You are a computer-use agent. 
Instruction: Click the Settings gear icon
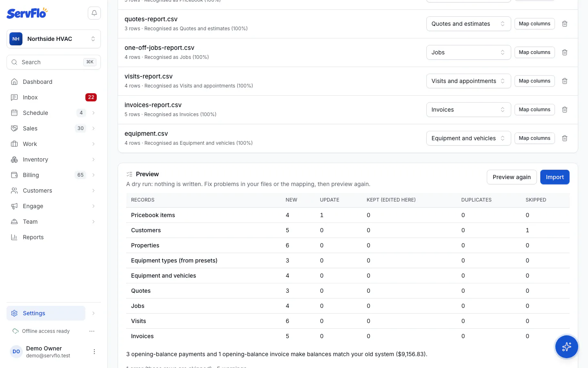coord(14,313)
